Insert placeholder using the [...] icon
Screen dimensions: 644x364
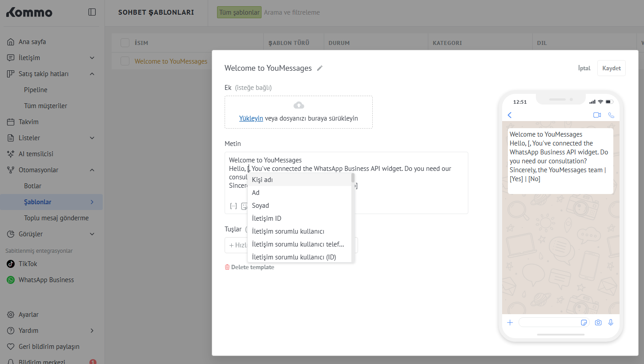233,206
